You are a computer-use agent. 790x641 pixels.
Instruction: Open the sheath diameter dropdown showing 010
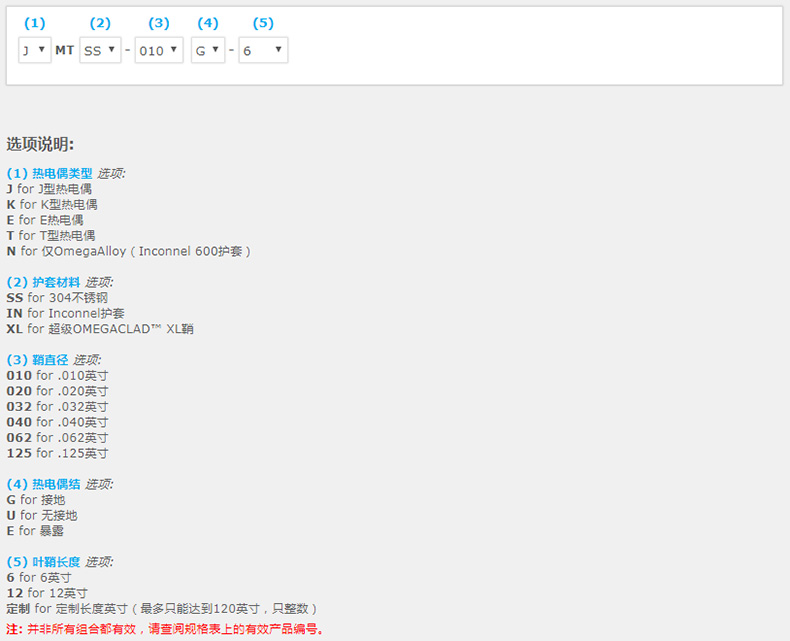[x=159, y=50]
